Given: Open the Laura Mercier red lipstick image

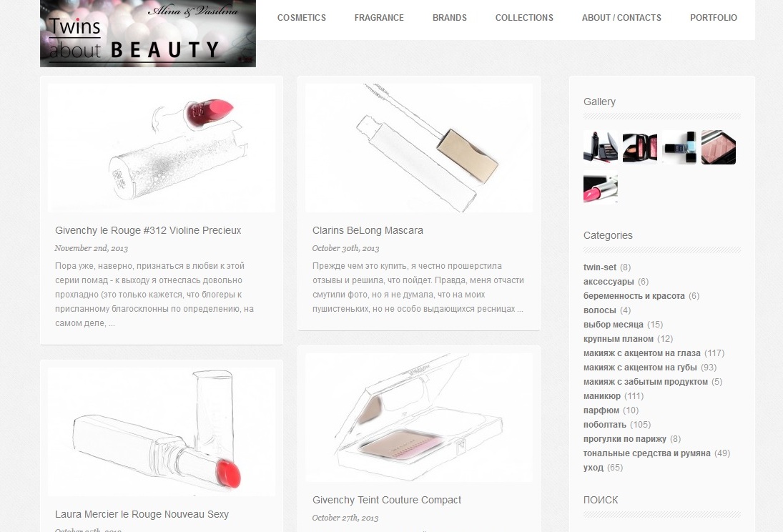Looking at the screenshot, I should tap(162, 432).
